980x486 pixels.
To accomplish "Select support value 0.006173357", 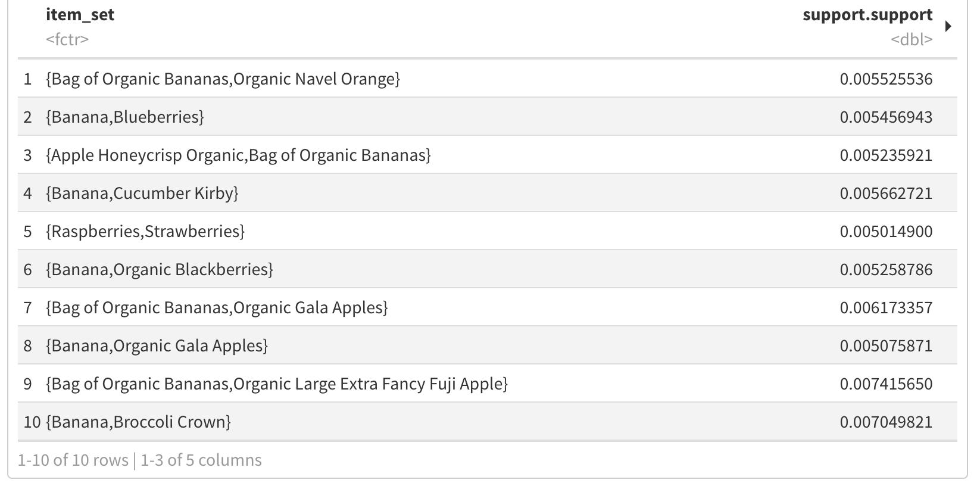I will coord(886,308).
